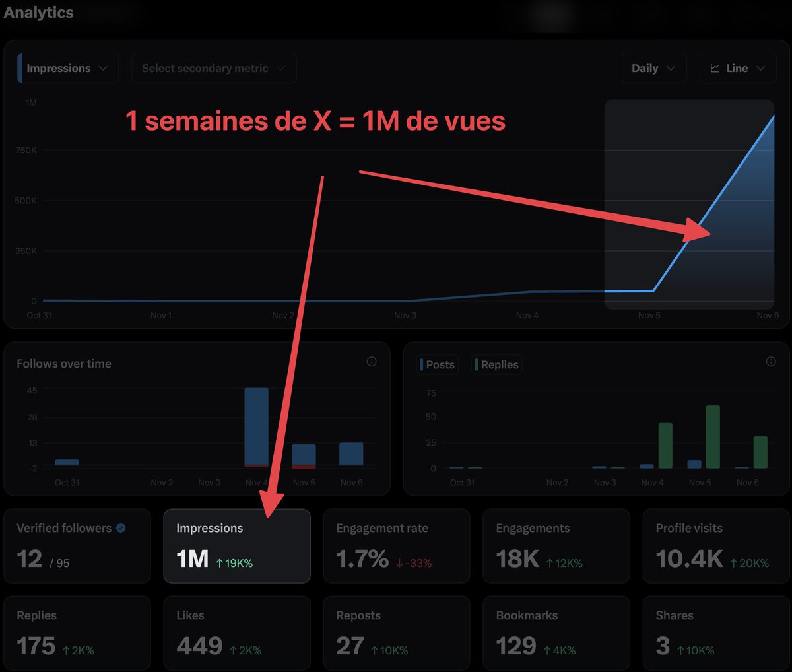Click the Nov 5 follows bar
This screenshot has width=792, height=672.
pyautogui.click(x=304, y=455)
